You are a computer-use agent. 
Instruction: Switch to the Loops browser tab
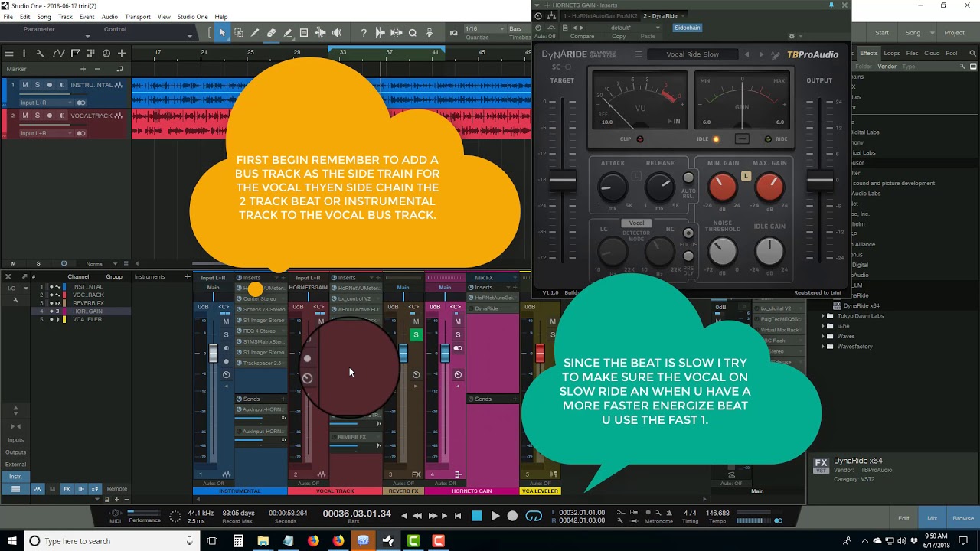[x=892, y=53]
